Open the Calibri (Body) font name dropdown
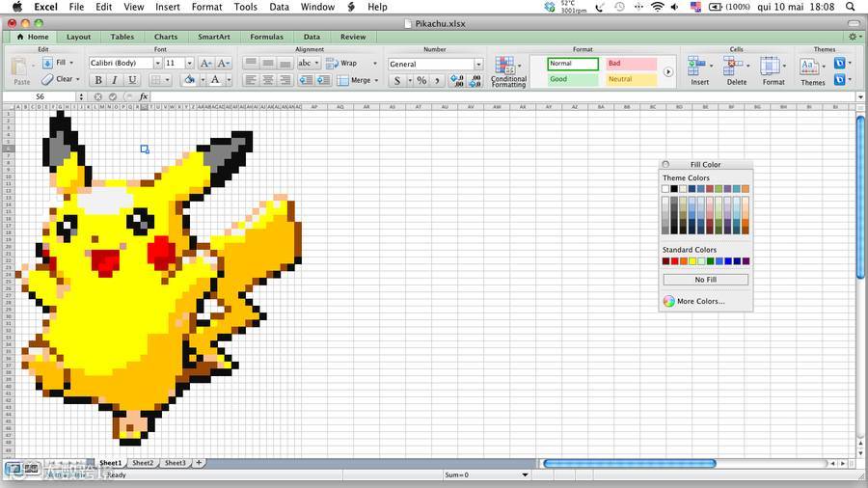Screen dimensions: 868x488 coord(158,63)
